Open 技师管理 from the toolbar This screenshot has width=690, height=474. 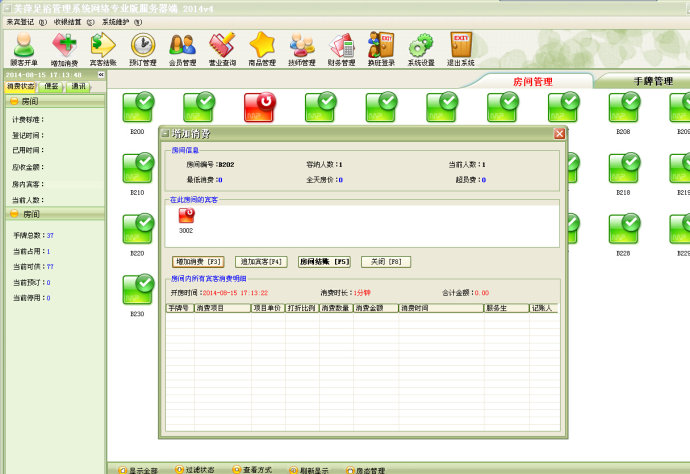[302, 49]
